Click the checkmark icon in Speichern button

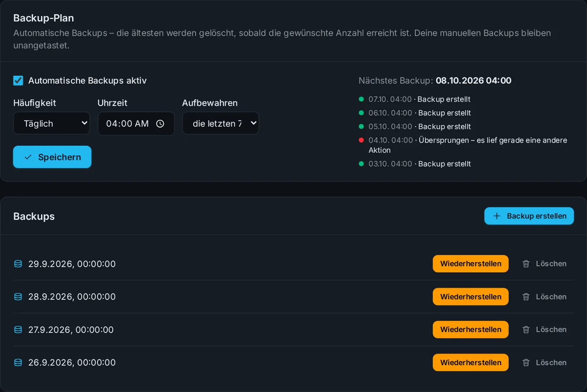[28, 157]
